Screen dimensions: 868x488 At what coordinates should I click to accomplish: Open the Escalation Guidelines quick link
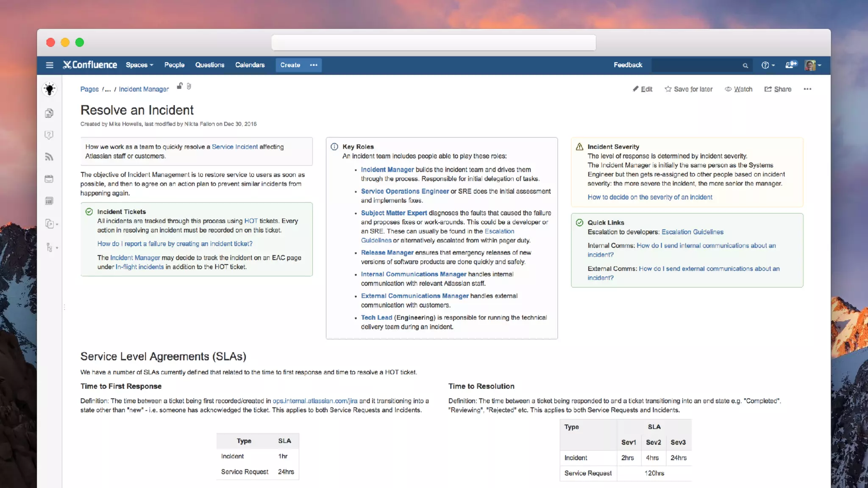(692, 232)
